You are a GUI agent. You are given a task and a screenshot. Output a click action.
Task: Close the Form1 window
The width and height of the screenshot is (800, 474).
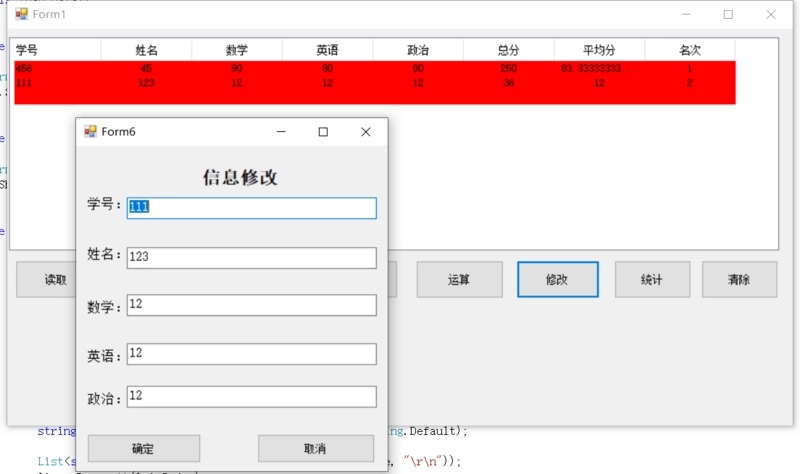(771, 14)
